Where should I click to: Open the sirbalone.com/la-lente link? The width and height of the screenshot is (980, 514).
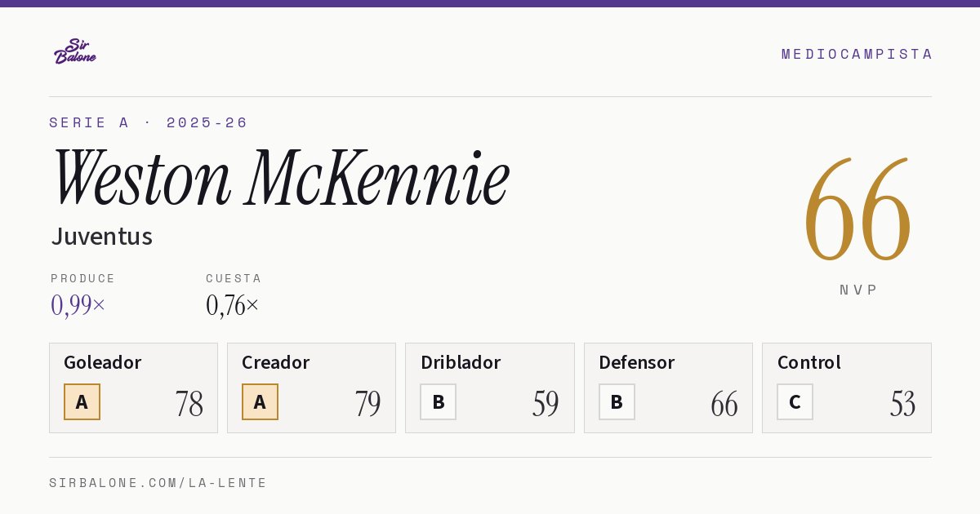158,483
